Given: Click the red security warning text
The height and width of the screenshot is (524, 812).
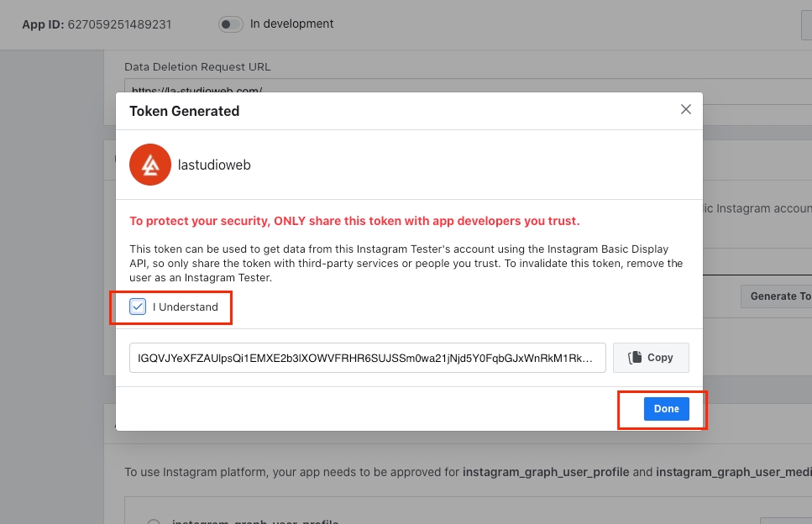Looking at the screenshot, I should tap(354, 221).
